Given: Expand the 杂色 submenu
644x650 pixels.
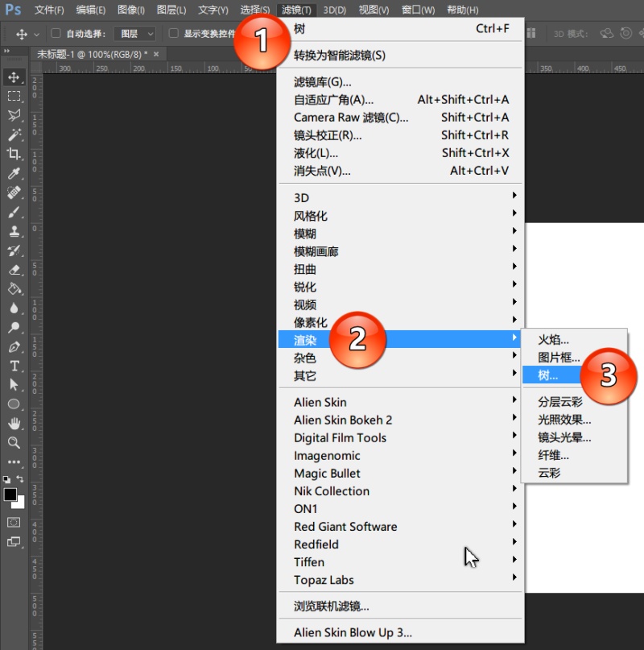Looking at the screenshot, I should pos(400,358).
